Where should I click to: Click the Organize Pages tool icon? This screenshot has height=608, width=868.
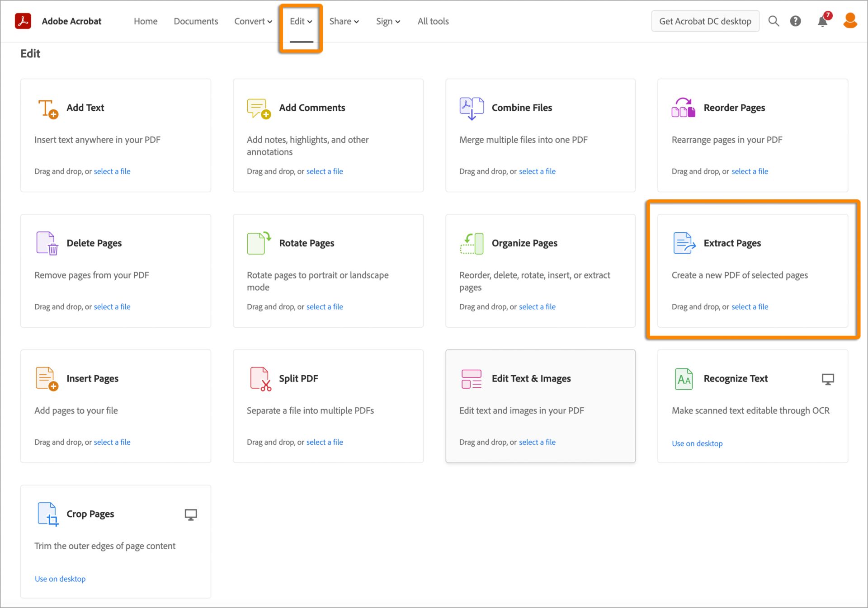coord(471,242)
